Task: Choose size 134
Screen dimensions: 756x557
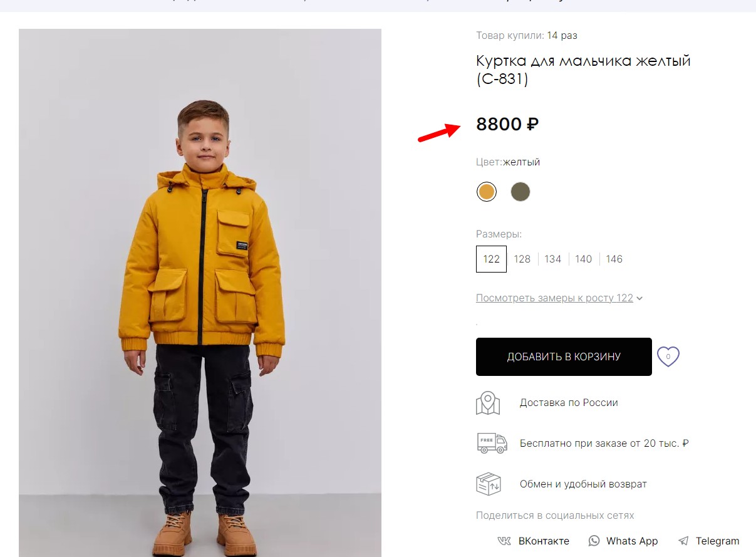Action: pyautogui.click(x=552, y=259)
